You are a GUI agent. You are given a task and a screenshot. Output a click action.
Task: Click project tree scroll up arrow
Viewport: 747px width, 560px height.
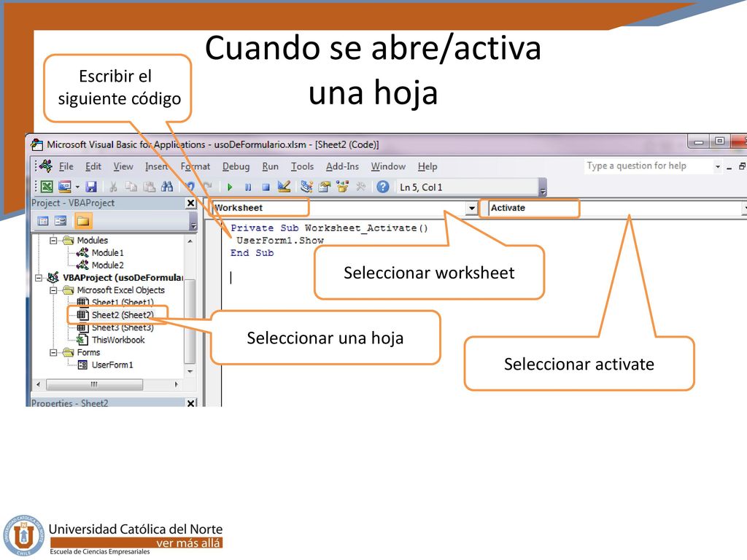pyautogui.click(x=190, y=241)
